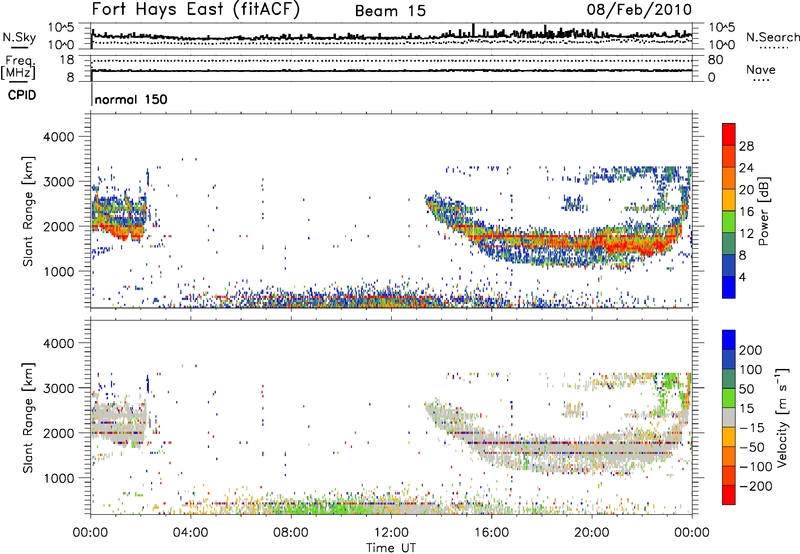Click the '20:00' time tick label
This screenshot has height=554, width=800.
click(591, 533)
